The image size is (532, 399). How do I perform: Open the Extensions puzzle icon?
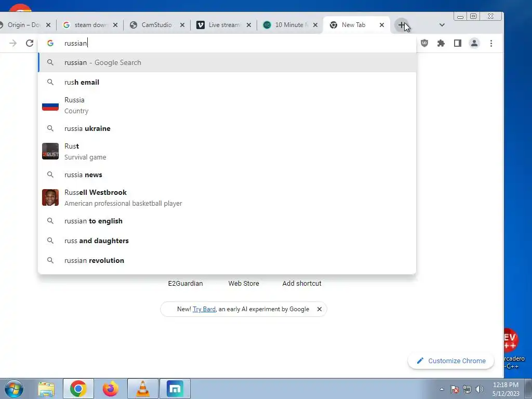441,43
